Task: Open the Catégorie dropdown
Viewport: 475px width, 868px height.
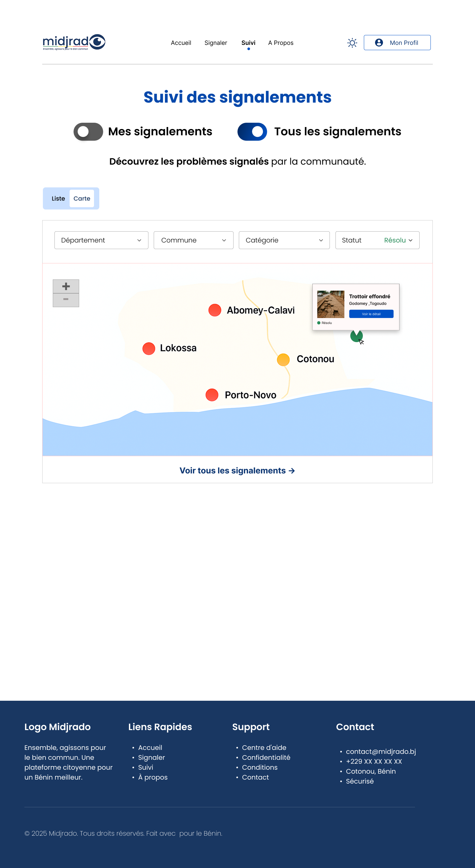Action: coord(284,240)
